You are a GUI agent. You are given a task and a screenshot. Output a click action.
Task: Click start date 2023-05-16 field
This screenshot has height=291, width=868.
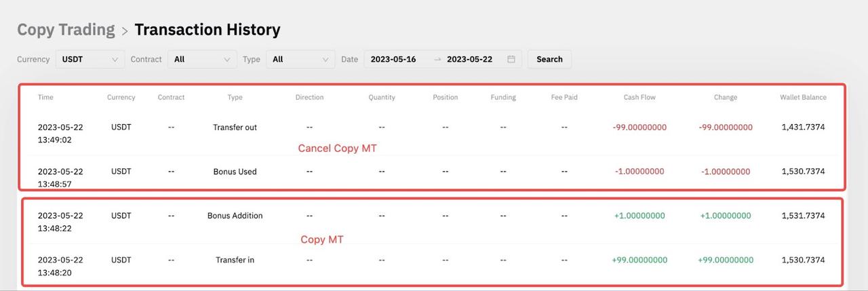pos(393,59)
